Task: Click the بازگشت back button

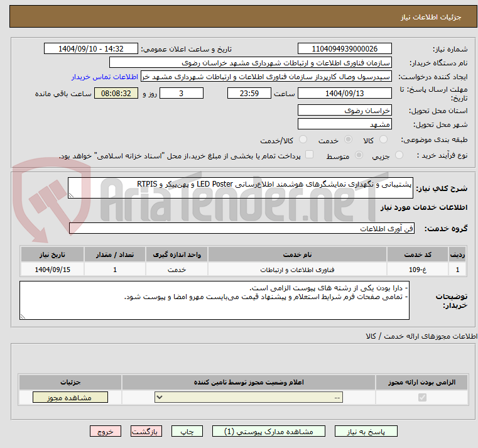Action: click(146, 432)
